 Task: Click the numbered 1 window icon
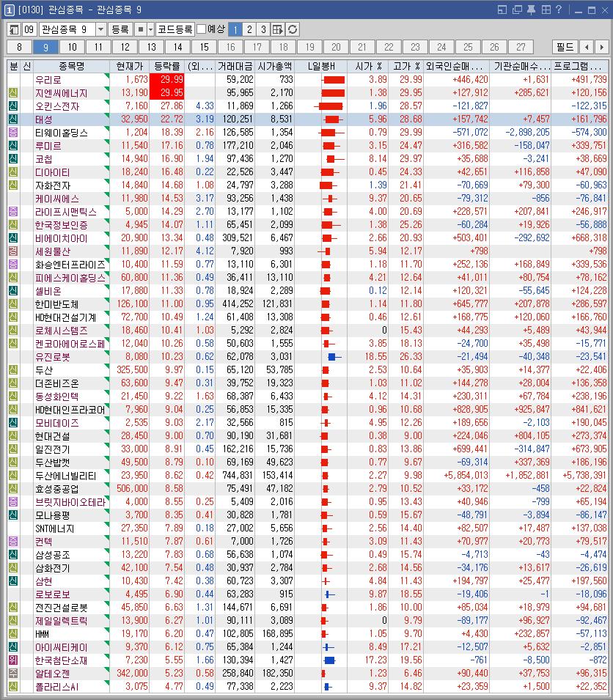(x=10, y=10)
